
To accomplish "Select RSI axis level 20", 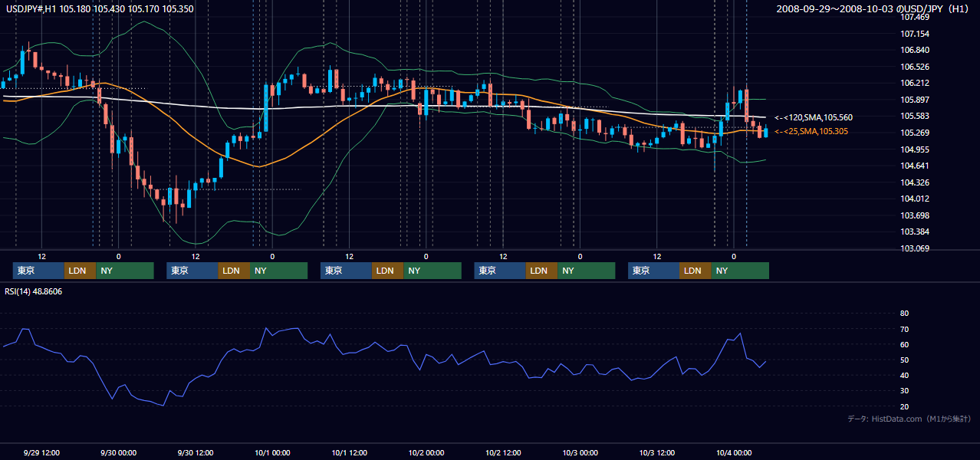I will tap(904, 406).
